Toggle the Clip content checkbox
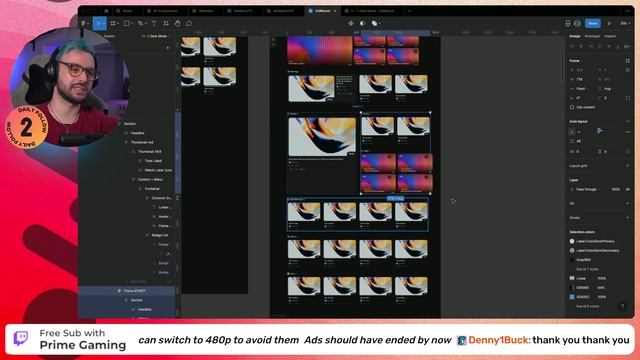Viewport: 640px width, 360px height. point(572,107)
